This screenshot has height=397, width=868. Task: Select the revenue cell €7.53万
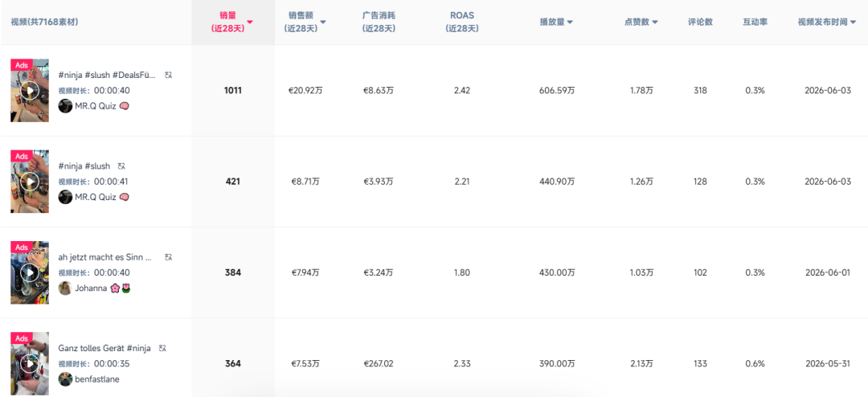(305, 363)
